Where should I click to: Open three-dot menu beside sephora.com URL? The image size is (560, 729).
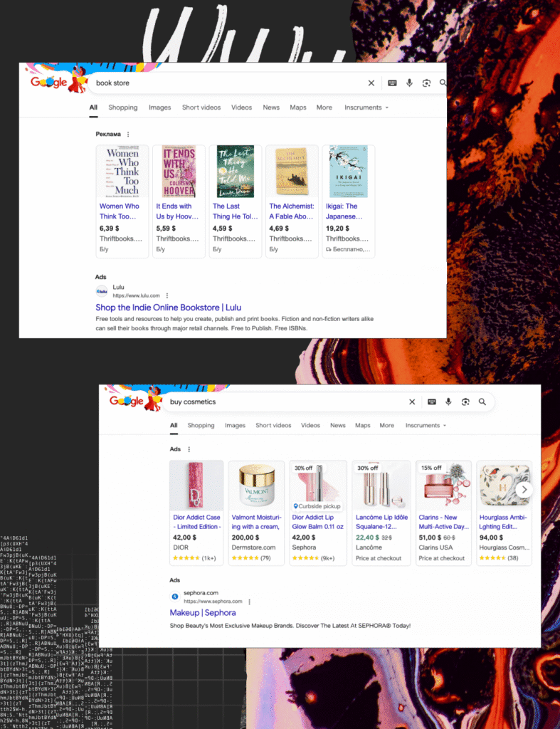[249, 602]
